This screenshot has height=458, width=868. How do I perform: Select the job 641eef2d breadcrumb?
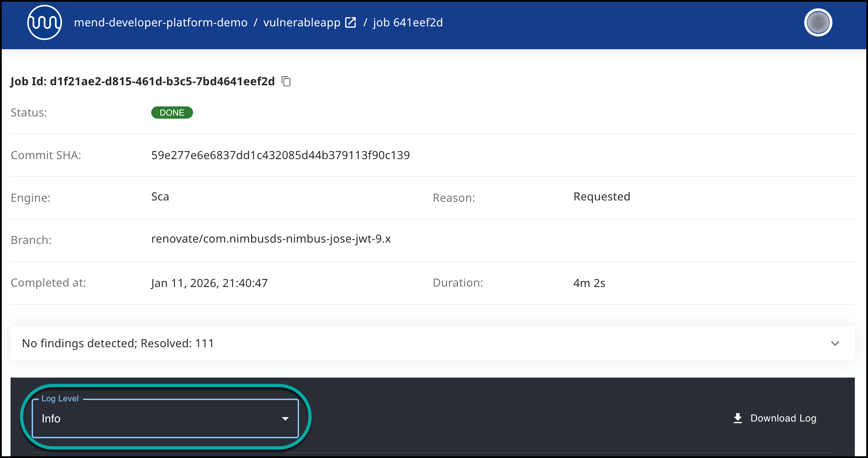pyautogui.click(x=408, y=22)
